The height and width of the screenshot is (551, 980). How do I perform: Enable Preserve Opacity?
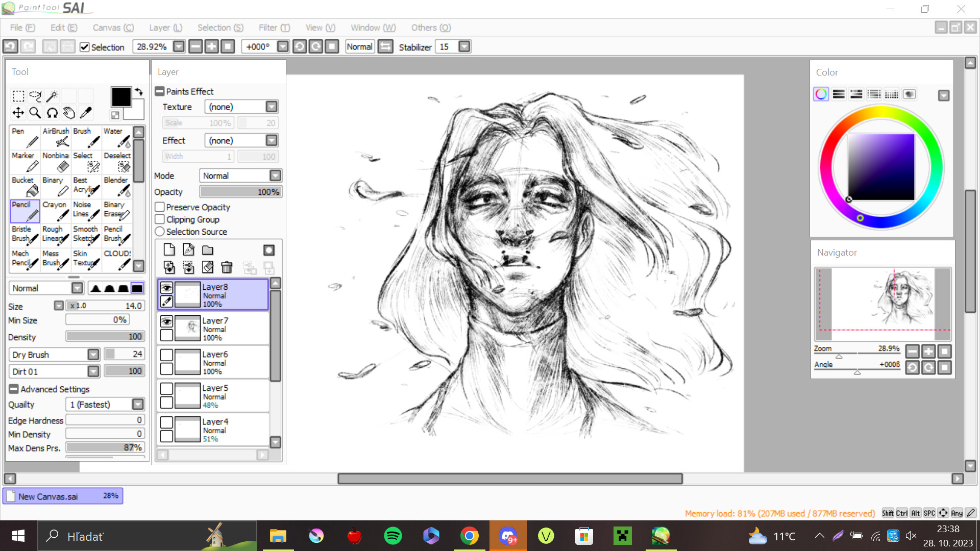[x=160, y=207]
